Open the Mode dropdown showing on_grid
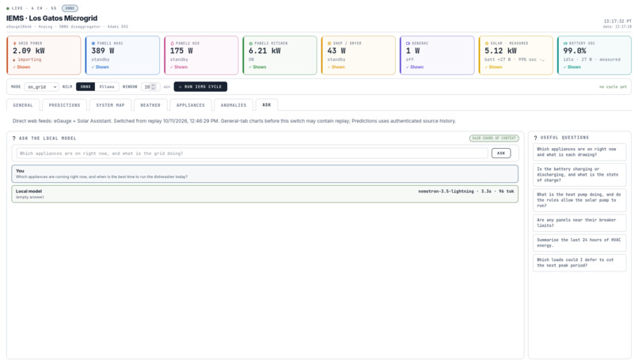Screen dimensions: 638x364 (x=41, y=86)
